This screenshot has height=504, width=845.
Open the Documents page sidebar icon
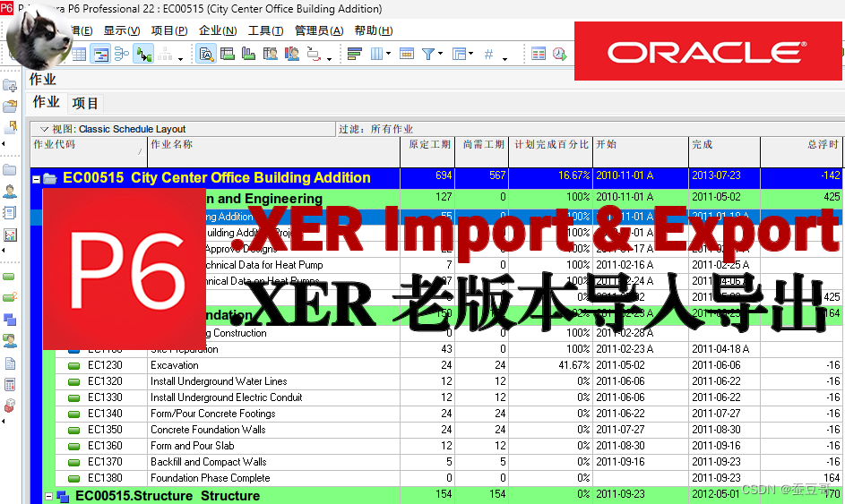click(x=10, y=363)
